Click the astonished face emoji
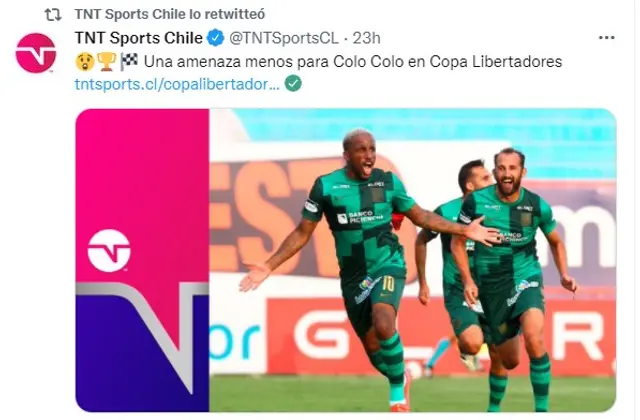 pyautogui.click(x=85, y=62)
